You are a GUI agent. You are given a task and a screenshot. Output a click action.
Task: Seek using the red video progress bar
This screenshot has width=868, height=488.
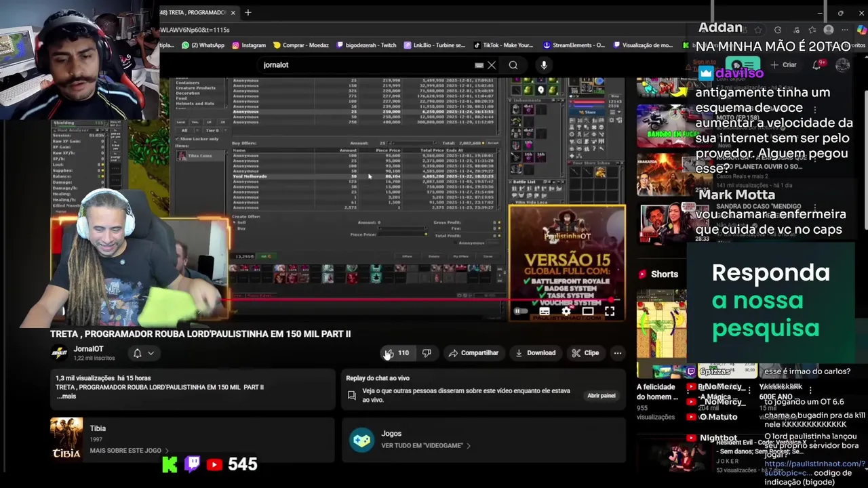(x=420, y=299)
